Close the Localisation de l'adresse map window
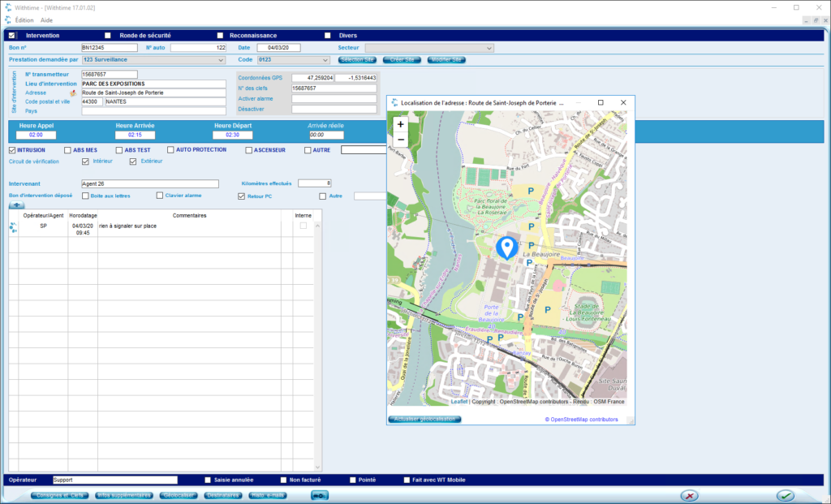The height and width of the screenshot is (504, 831). 623,102
